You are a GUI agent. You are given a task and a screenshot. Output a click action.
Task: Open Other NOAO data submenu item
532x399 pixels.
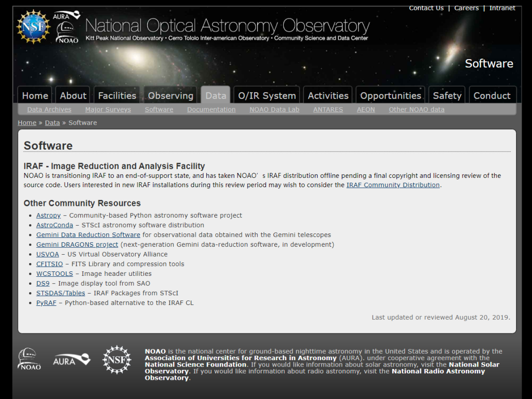point(416,109)
